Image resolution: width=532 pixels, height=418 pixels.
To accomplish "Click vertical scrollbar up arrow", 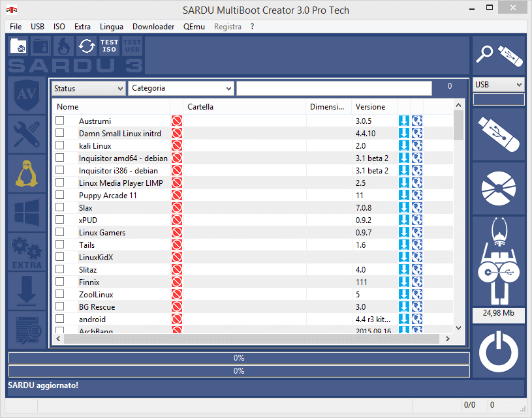I will click(458, 105).
